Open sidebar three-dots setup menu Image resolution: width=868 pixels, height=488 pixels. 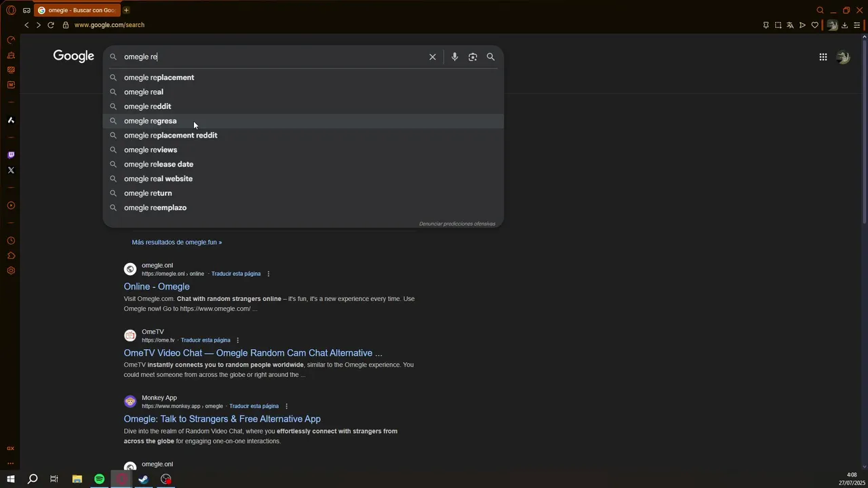(11, 464)
